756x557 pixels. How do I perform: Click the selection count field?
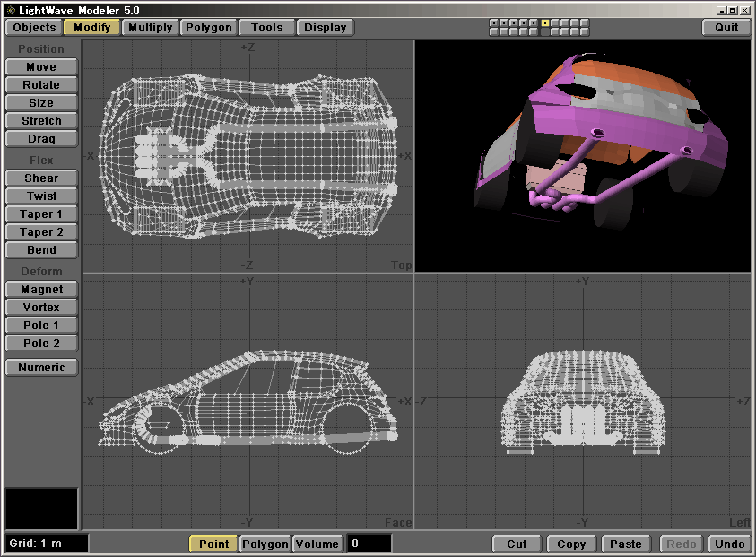(x=369, y=544)
